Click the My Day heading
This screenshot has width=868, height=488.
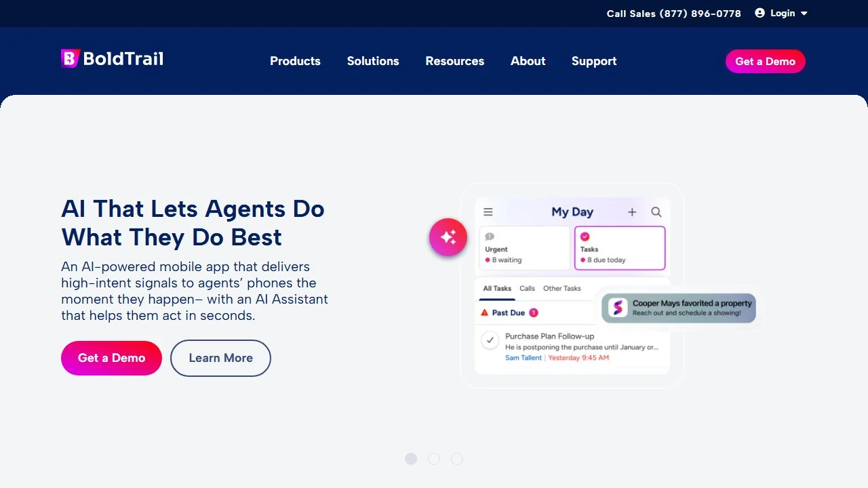pyautogui.click(x=572, y=212)
